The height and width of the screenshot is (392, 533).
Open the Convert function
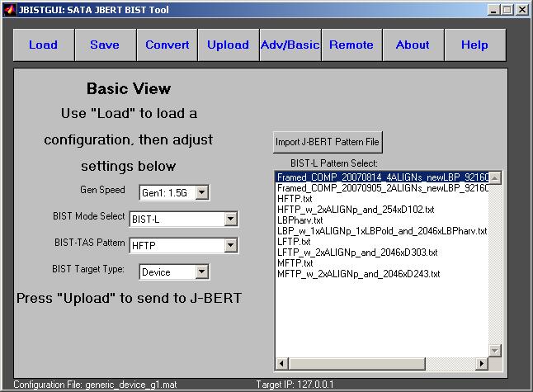[x=167, y=45]
